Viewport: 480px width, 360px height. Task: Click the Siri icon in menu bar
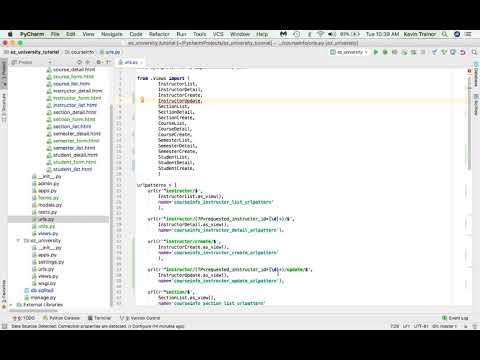point(457,34)
